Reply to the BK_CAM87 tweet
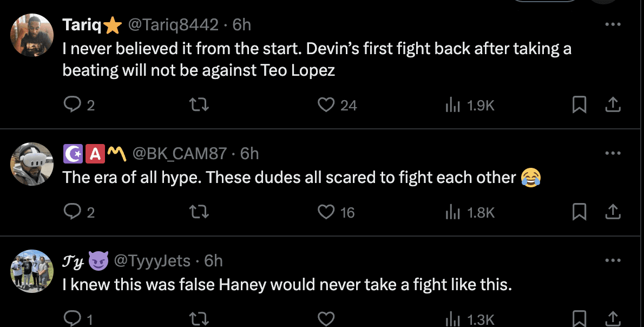 72,212
